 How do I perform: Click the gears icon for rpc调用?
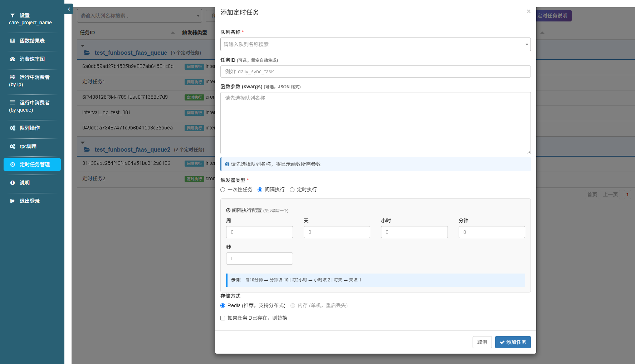tap(13, 146)
